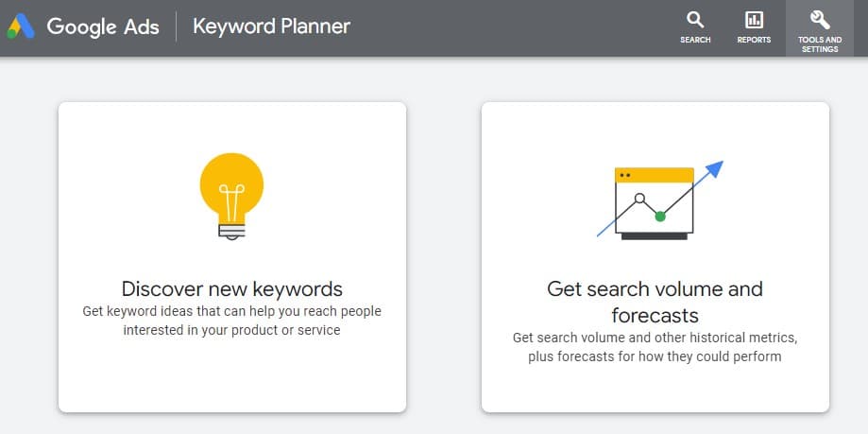The width and height of the screenshot is (868, 434).
Task: Choose Get search volume and forecasts heading
Action: (x=655, y=301)
